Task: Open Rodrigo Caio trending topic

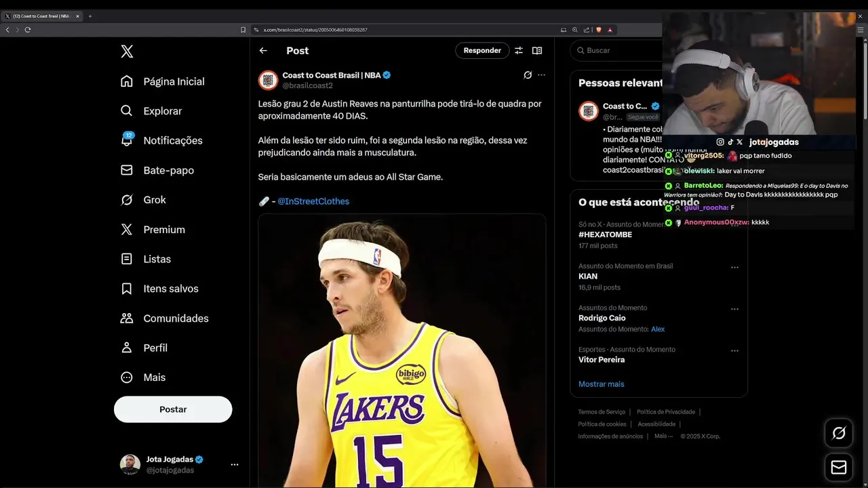Action: 602,318
